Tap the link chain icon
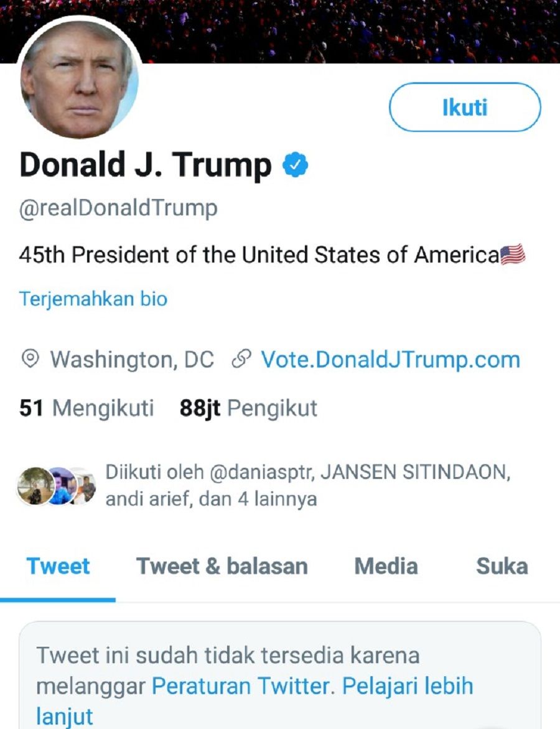The width and height of the screenshot is (560, 729). coord(241,360)
